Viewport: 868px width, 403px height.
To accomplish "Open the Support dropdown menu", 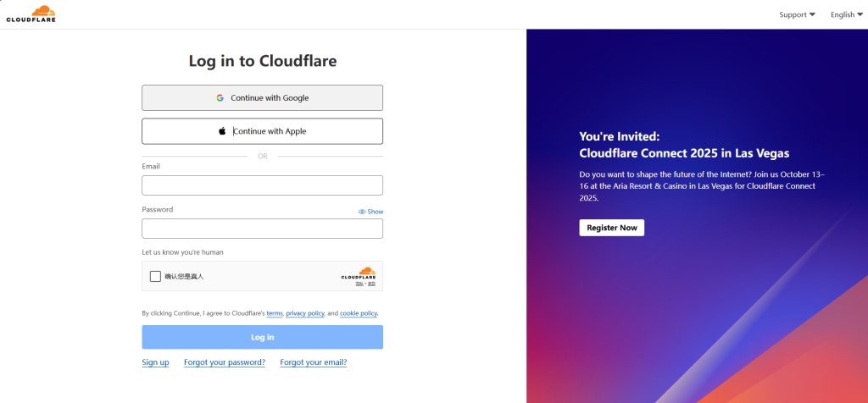I will [x=797, y=15].
